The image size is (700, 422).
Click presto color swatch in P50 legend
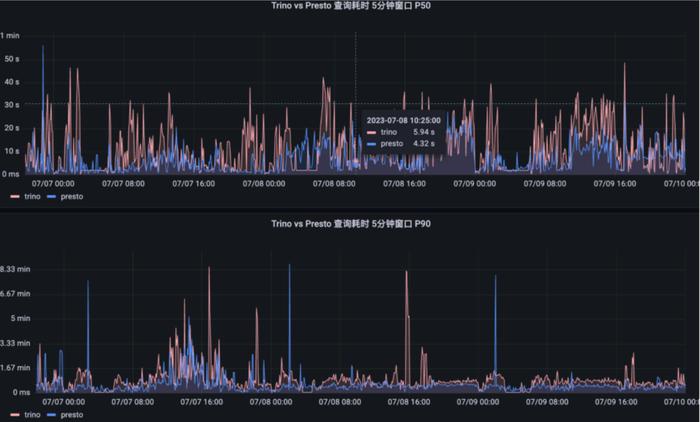(x=51, y=197)
